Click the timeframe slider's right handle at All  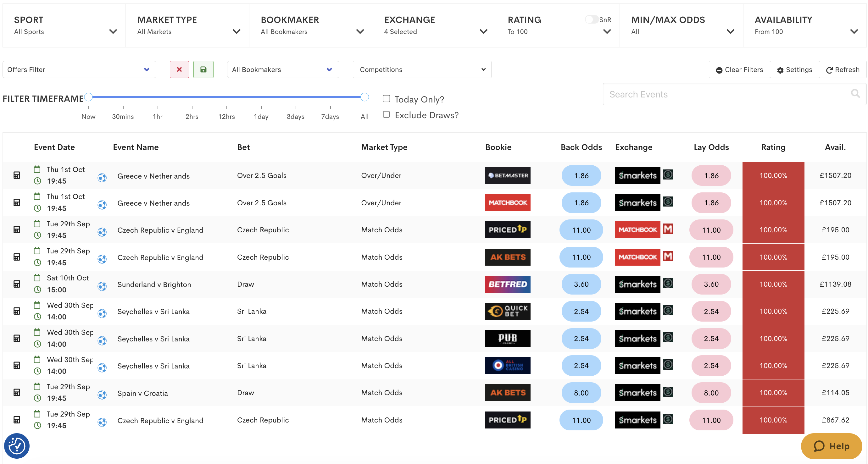click(364, 97)
